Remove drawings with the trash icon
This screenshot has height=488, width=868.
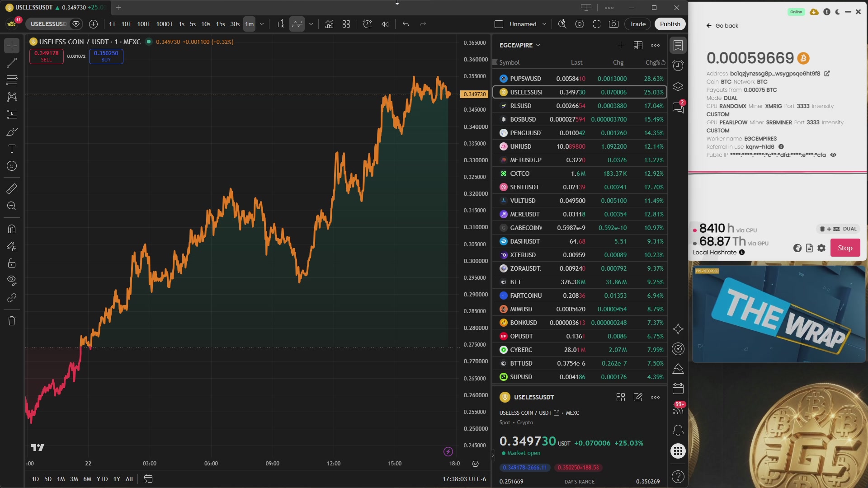click(12, 321)
